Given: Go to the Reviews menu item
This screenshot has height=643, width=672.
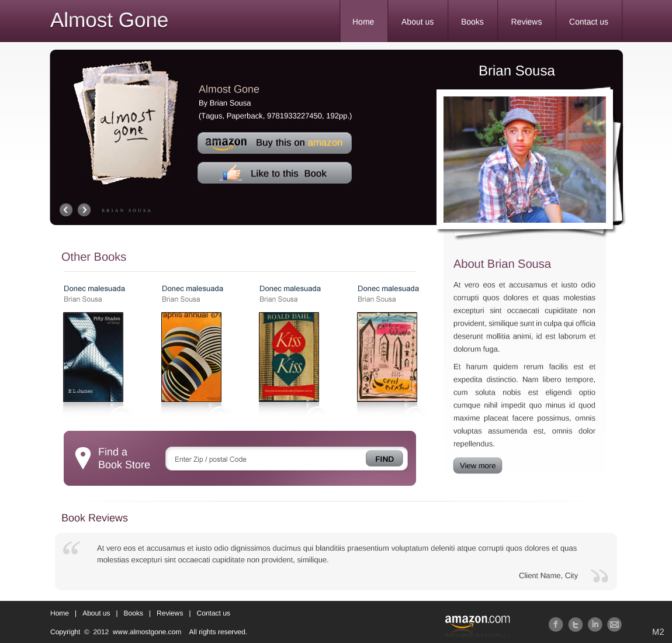Looking at the screenshot, I should [x=526, y=22].
